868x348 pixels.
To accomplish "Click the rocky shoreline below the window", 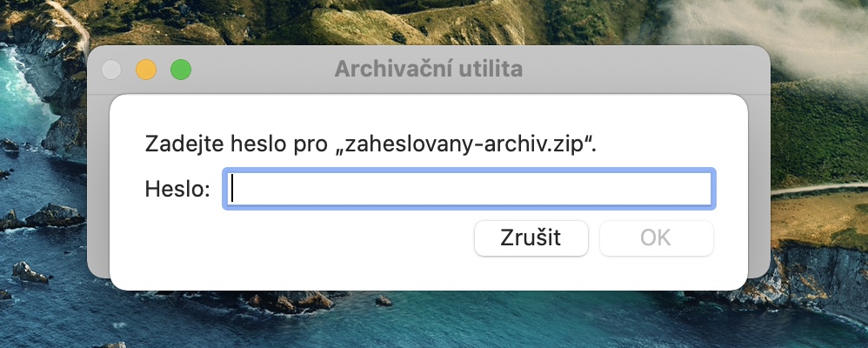I will tap(287, 303).
